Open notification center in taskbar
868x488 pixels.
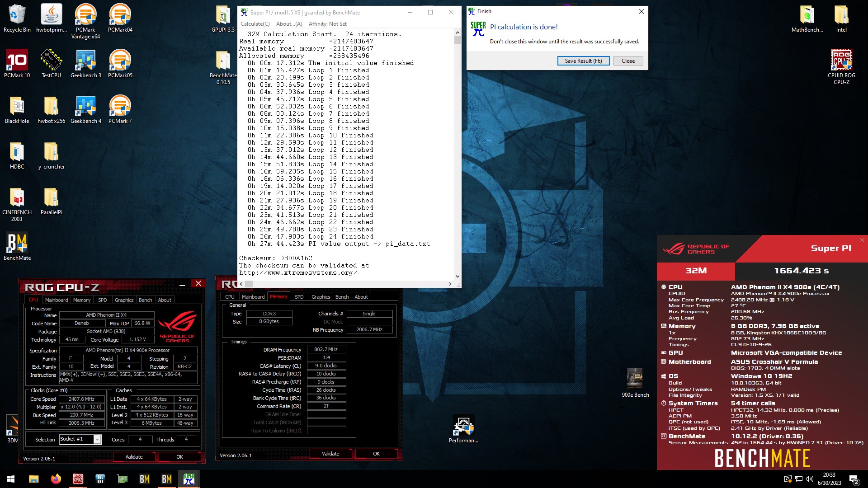(x=854, y=479)
